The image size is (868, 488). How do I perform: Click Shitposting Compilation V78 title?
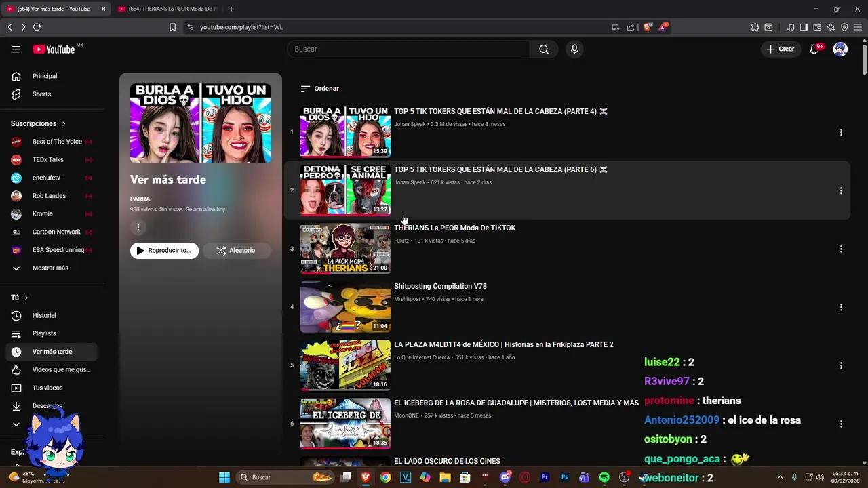[440, 286]
